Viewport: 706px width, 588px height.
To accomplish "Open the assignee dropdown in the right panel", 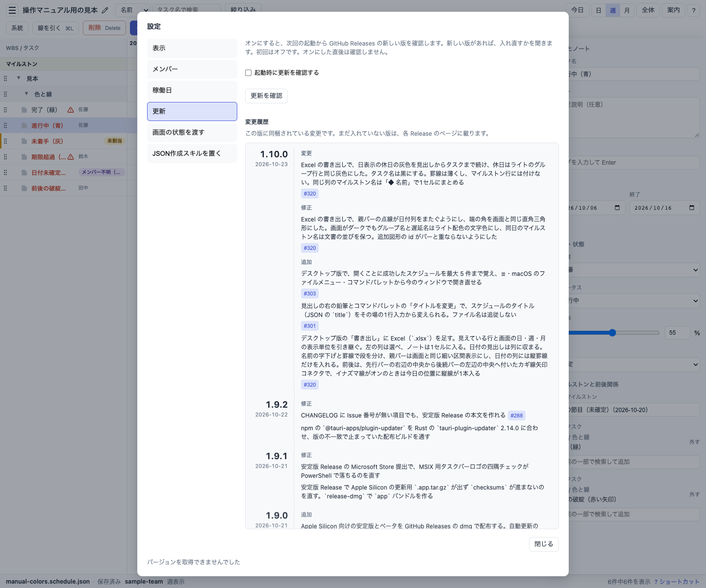I will [x=633, y=269].
